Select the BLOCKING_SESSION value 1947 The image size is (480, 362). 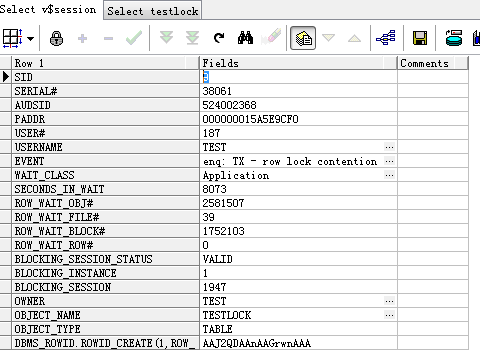215,287
